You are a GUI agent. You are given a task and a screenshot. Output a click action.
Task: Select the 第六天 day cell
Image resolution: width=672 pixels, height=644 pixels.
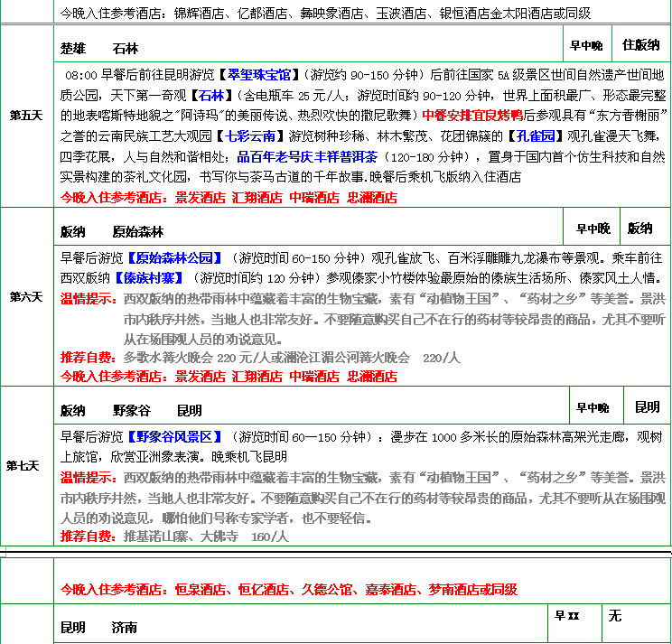click(x=26, y=296)
